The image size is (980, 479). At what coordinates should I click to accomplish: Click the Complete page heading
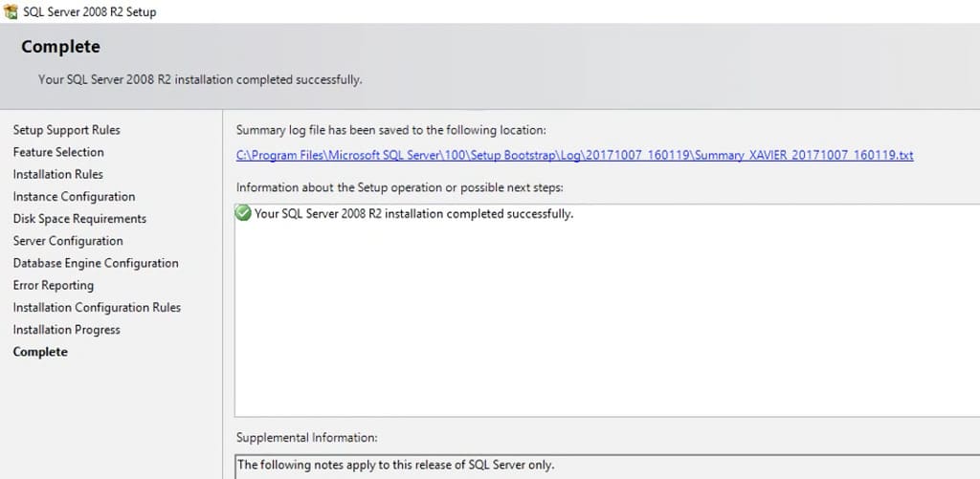(60, 47)
